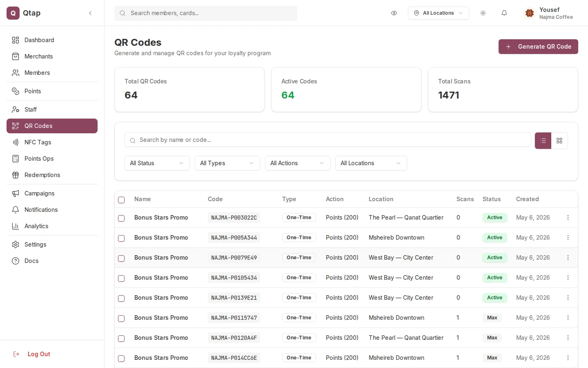Select all rows with header checkbox
Screen dimensions: 588x368
[121, 200]
